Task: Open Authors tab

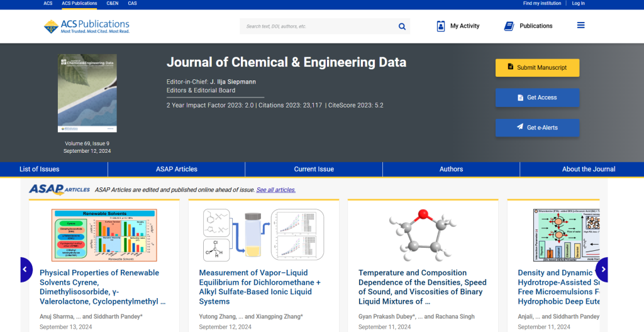Action: [x=451, y=169]
